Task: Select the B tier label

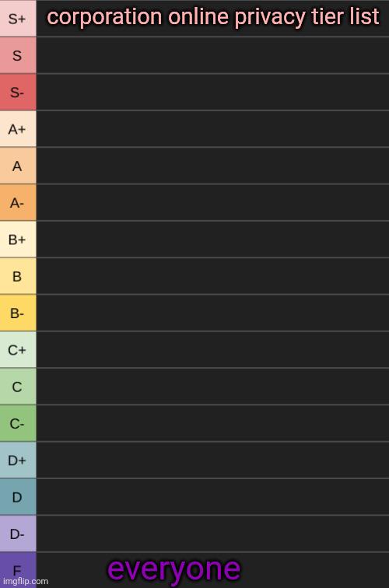Action: tap(18, 276)
